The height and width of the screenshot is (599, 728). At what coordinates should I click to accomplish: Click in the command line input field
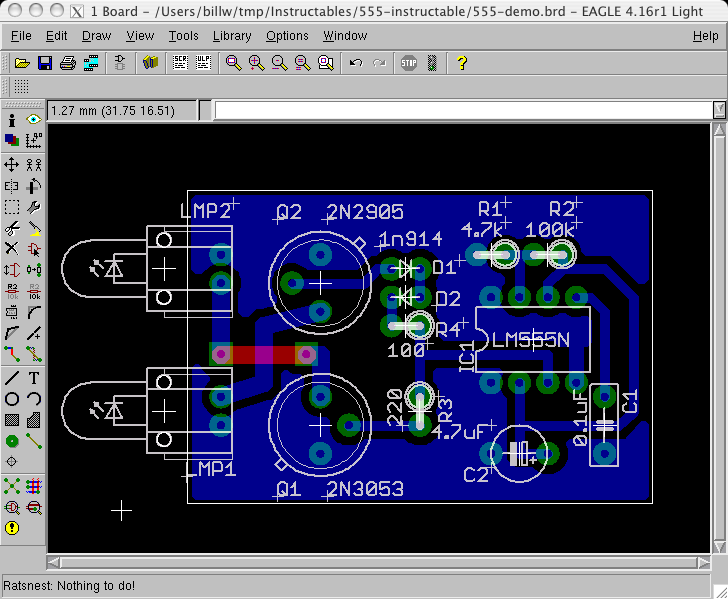(x=463, y=111)
